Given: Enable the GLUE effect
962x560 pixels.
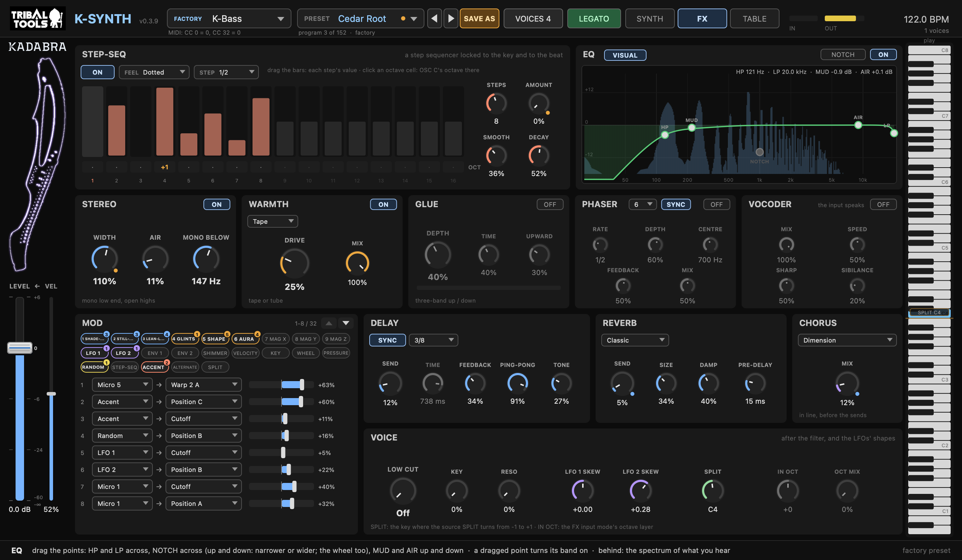Looking at the screenshot, I should pos(550,204).
